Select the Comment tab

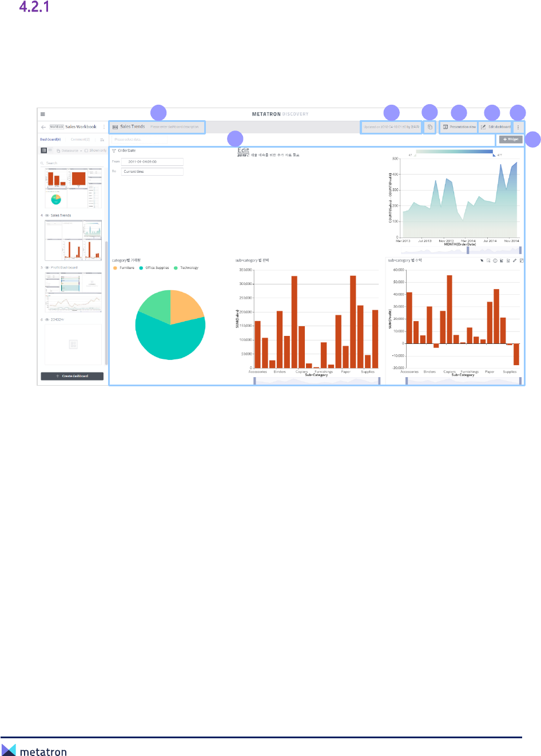(x=80, y=140)
